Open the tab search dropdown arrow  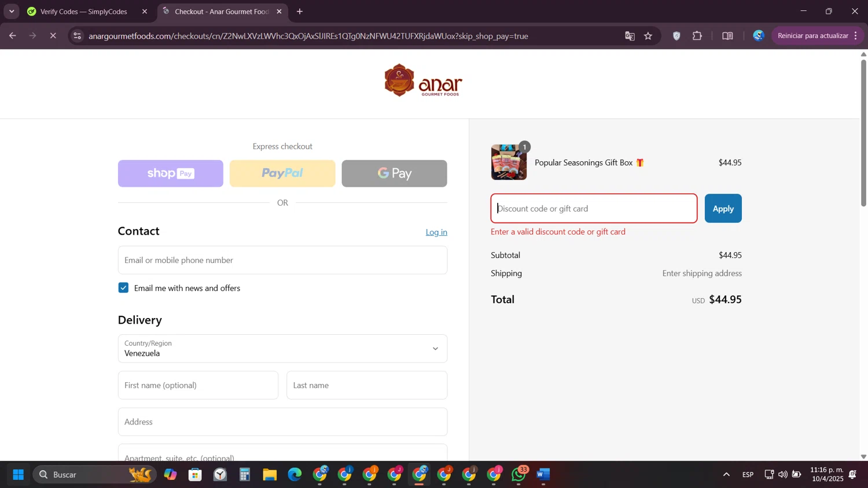coord(12,12)
